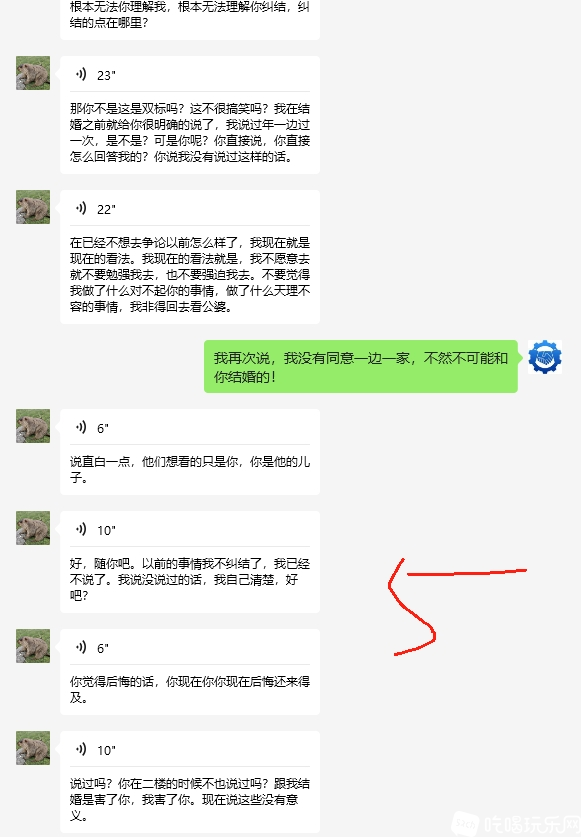Screen dimensions: 581x837
Task: Click transcription text mentioning 公婆
Action: [190, 274]
